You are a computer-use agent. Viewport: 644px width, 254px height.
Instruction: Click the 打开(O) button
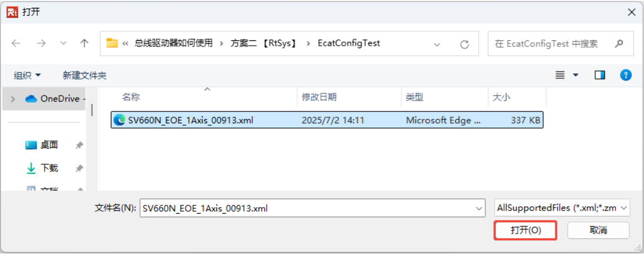point(526,231)
